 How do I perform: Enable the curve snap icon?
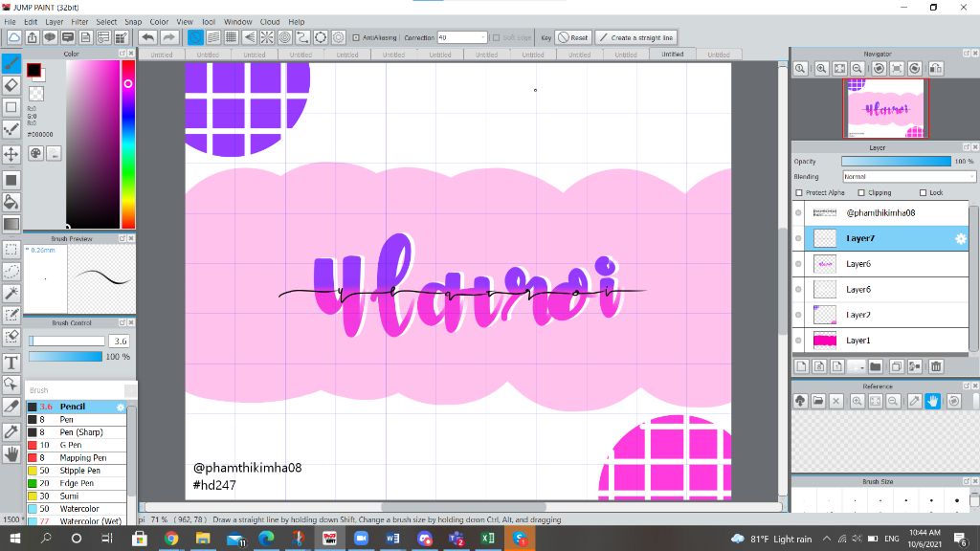tap(302, 37)
